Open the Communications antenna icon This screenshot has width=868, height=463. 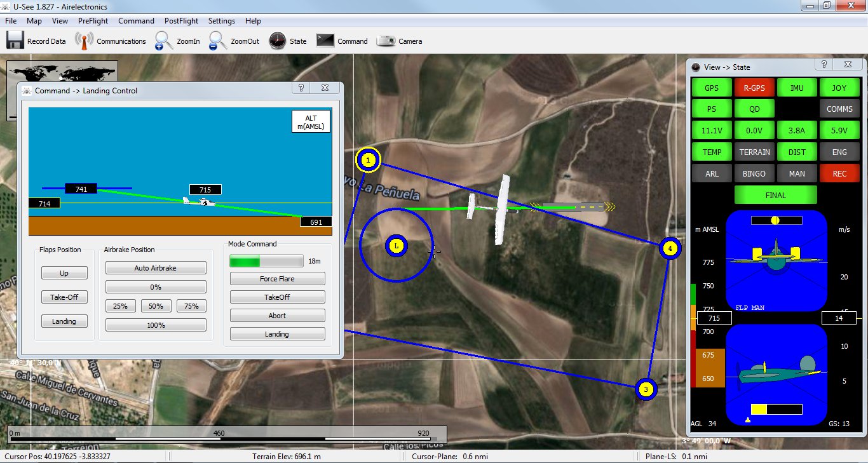pyautogui.click(x=84, y=41)
